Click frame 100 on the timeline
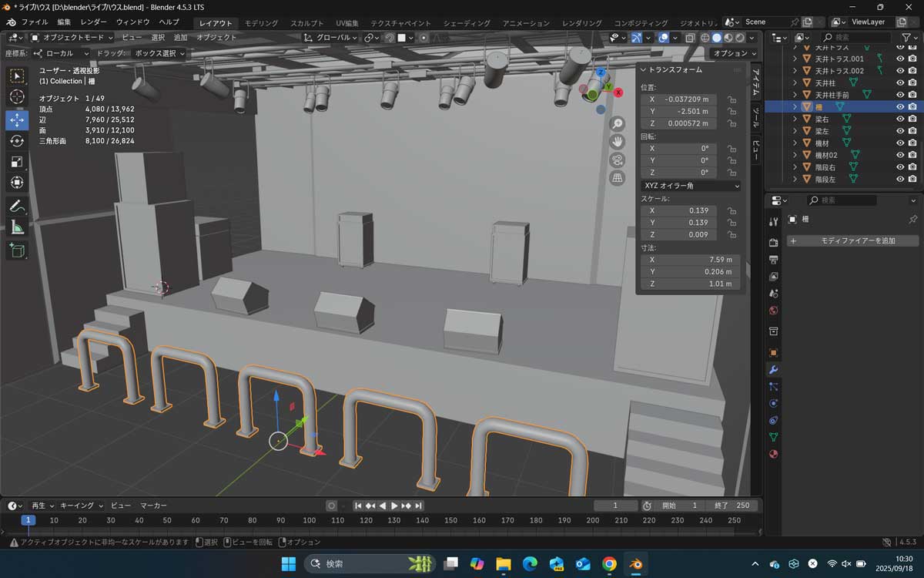Image resolution: width=924 pixels, height=578 pixels. [x=309, y=520]
